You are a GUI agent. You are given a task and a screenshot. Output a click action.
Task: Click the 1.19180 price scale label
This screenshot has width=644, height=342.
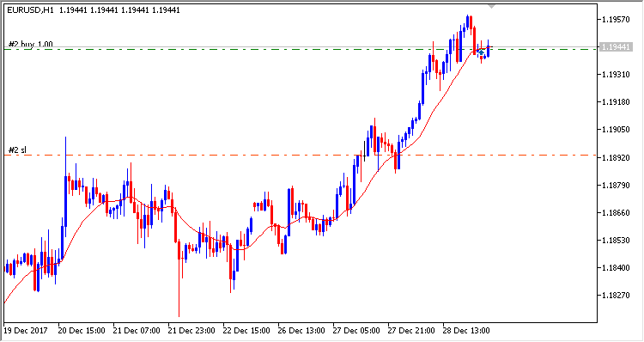[x=616, y=102]
